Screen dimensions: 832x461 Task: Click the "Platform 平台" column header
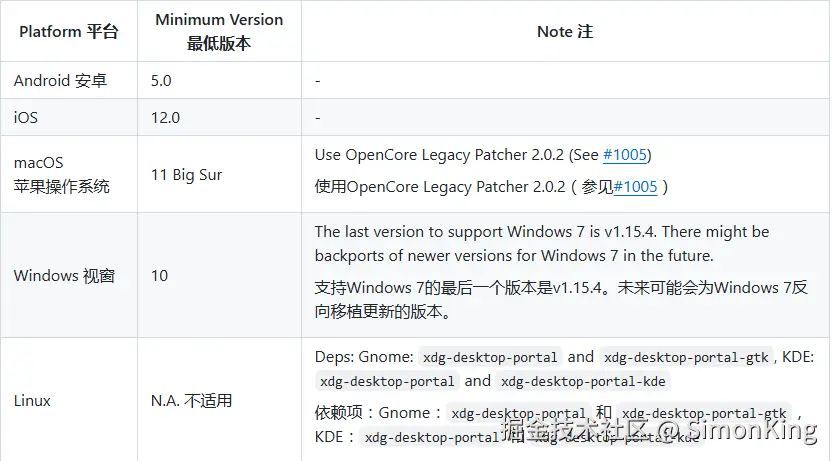(68, 32)
